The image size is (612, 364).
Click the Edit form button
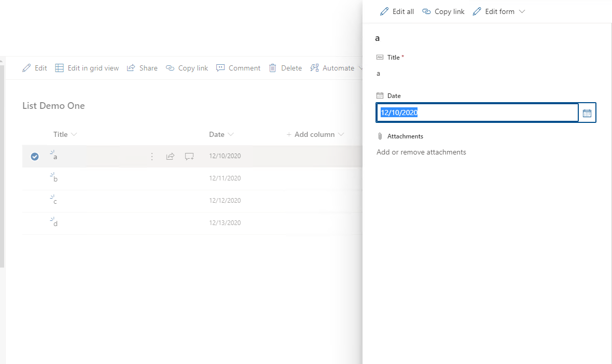[494, 11]
